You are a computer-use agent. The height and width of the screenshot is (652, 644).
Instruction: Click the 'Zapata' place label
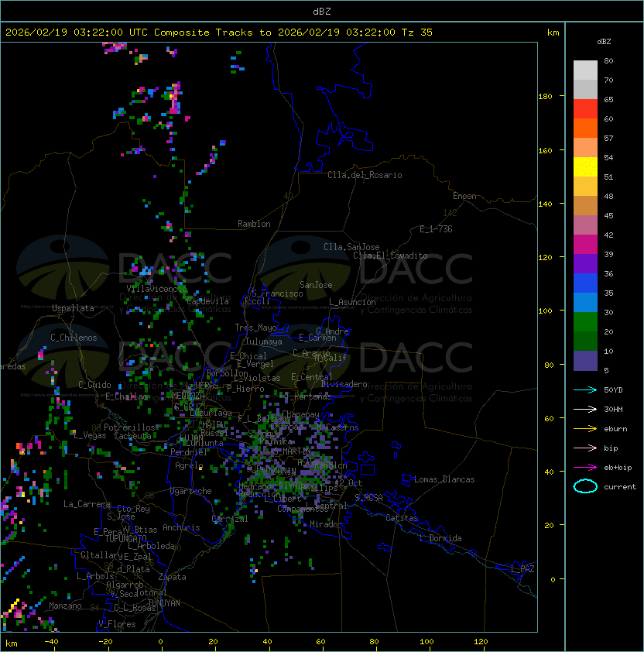(x=172, y=577)
